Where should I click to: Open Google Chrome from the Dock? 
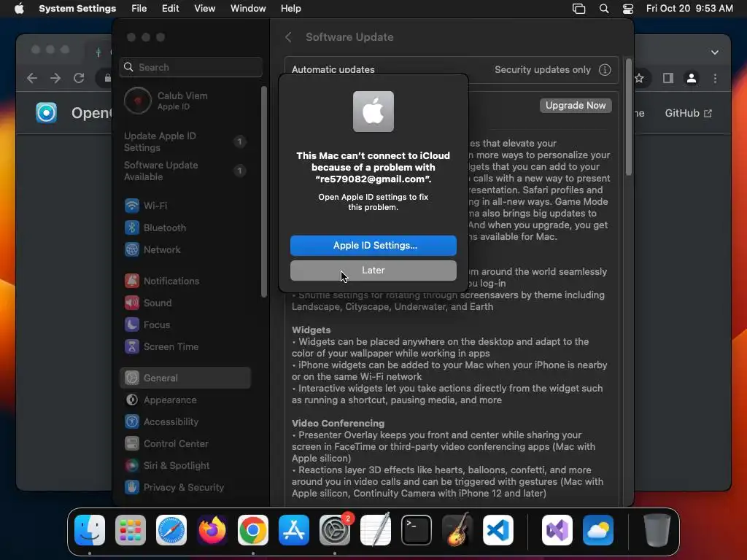click(x=253, y=530)
